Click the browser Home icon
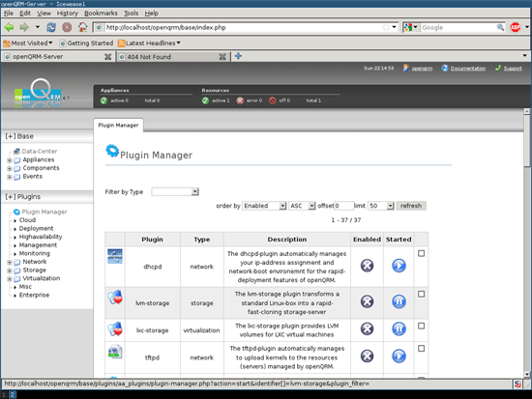 point(83,27)
